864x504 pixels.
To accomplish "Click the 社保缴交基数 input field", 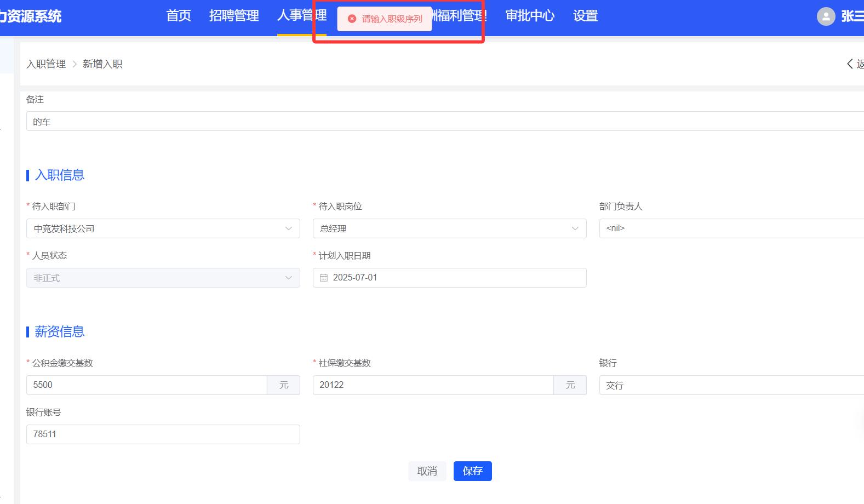I will click(433, 385).
